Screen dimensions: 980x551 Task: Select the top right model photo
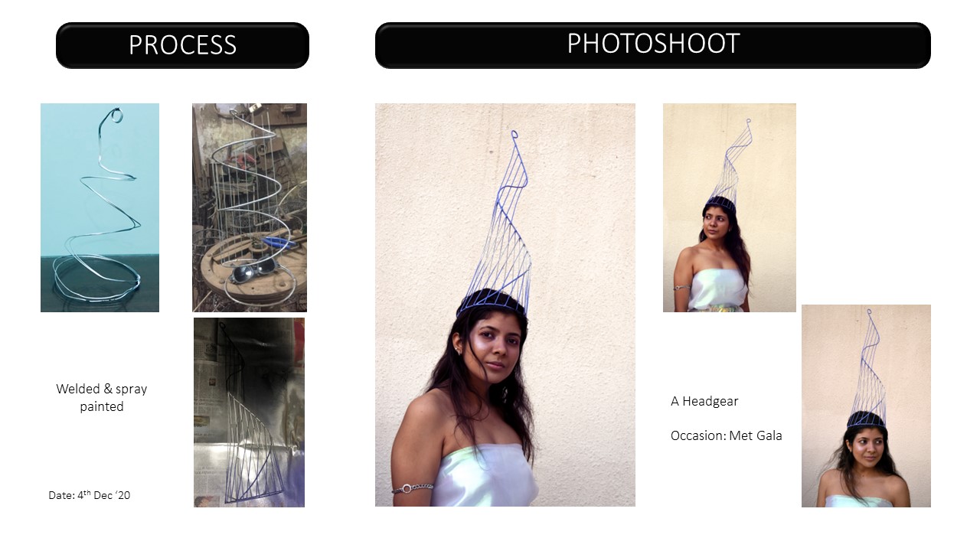(730, 207)
